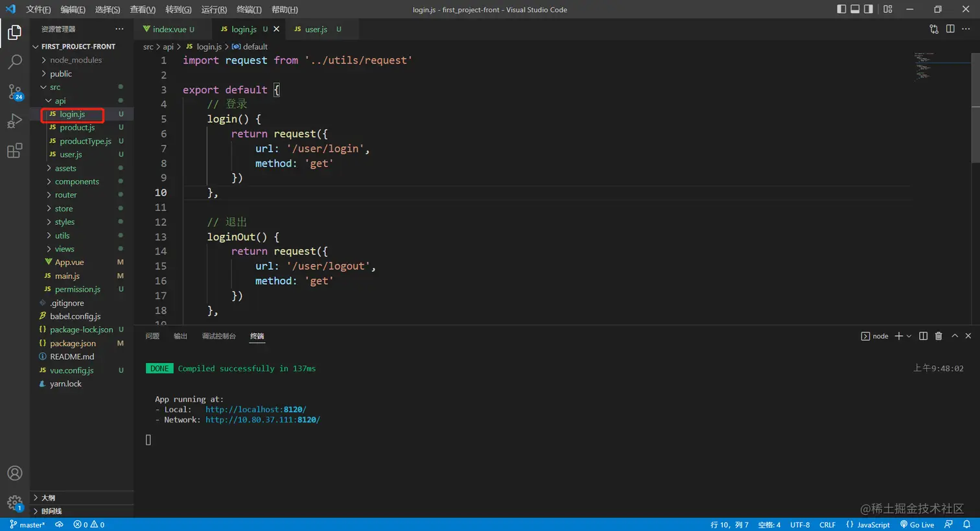Screen dimensions: 980x531
Task: Expand the components folder
Action: (x=76, y=182)
